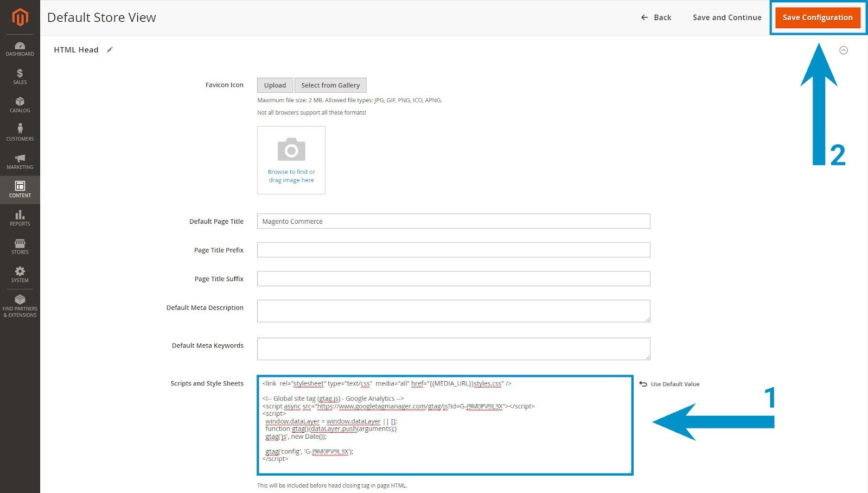Click the Select from Gallery button
This screenshot has height=493, width=868.
[330, 85]
